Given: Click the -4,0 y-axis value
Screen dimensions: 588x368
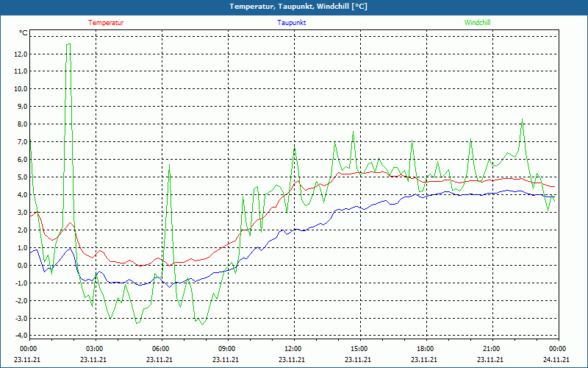Looking at the screenshot, I should pyautogui.click(x=21, y=336).
